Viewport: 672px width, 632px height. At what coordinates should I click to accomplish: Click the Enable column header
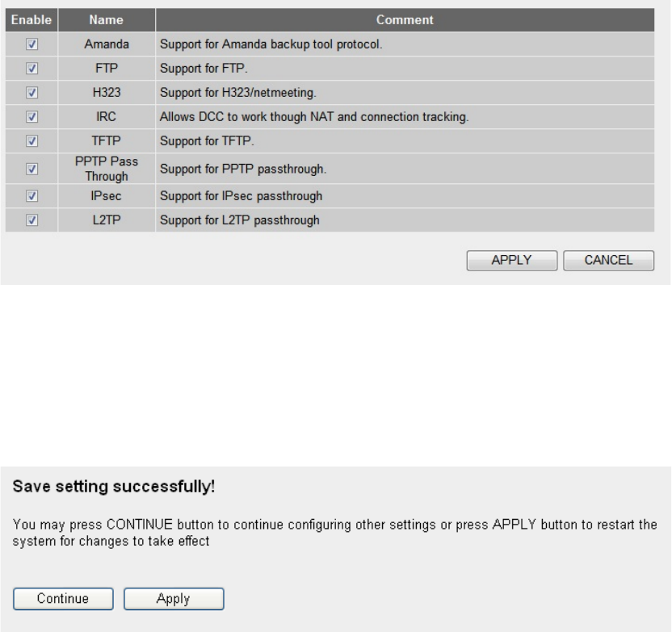tap(31, 19)
